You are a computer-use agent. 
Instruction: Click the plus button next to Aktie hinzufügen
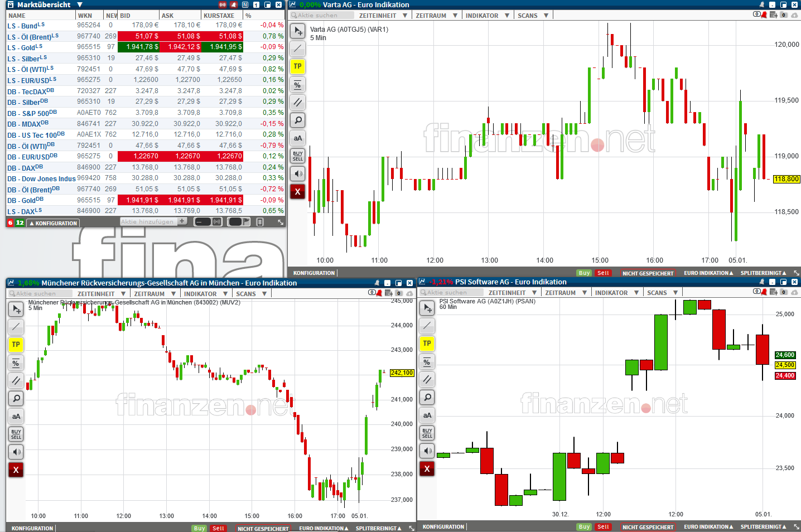pyautogui.click(x=182, y=221)
